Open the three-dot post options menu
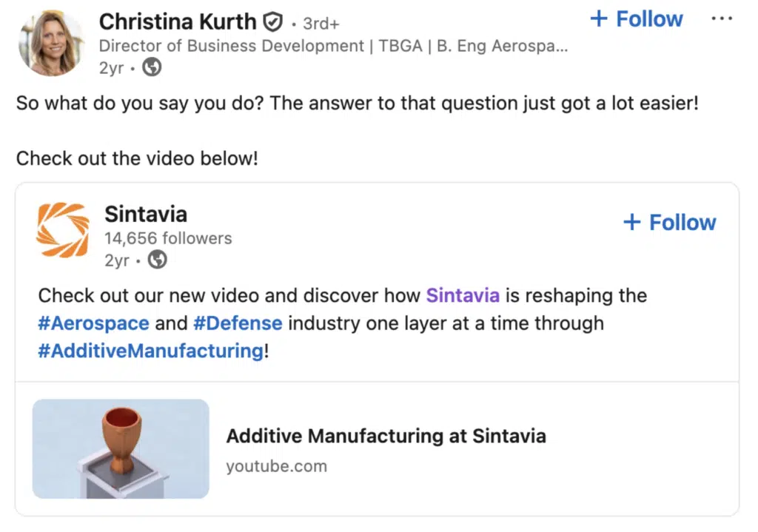This screenshot has width=758, height=532. (x=722, y=18)
